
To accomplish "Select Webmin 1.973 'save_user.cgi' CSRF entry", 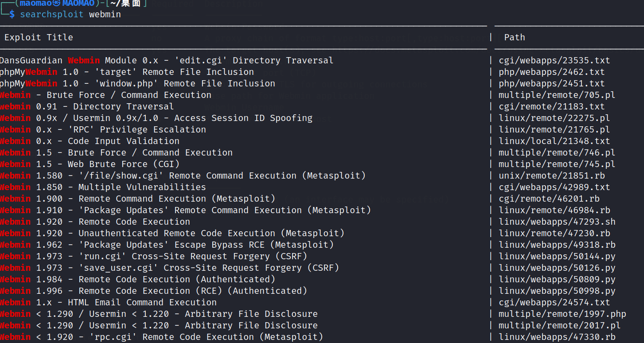I will (x=169, y=268).
